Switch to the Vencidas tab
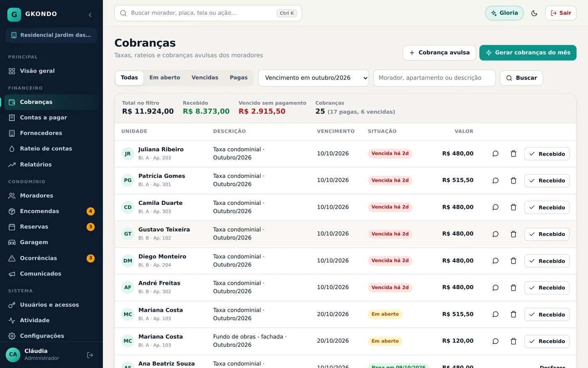 [x=205, y=78]
